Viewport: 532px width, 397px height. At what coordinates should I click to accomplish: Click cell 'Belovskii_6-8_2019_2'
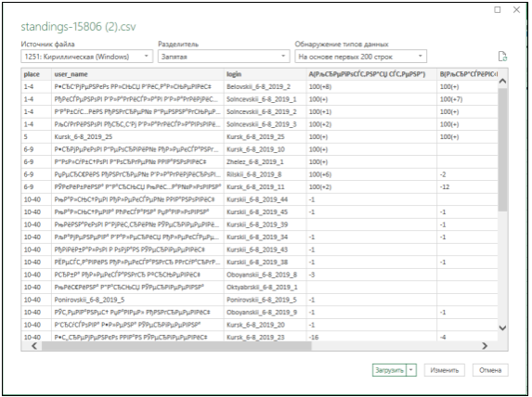pyautogui.click(x=265, y=87)
